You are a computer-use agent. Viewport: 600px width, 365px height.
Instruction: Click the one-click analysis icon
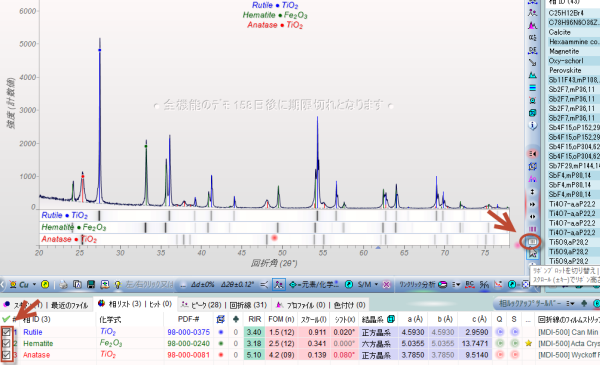pos(443,285)
